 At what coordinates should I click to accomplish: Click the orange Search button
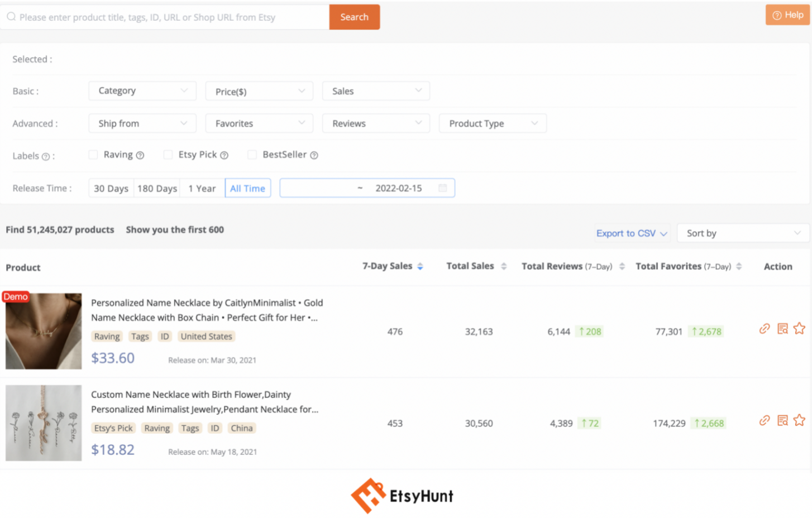(x=354, y=17)
